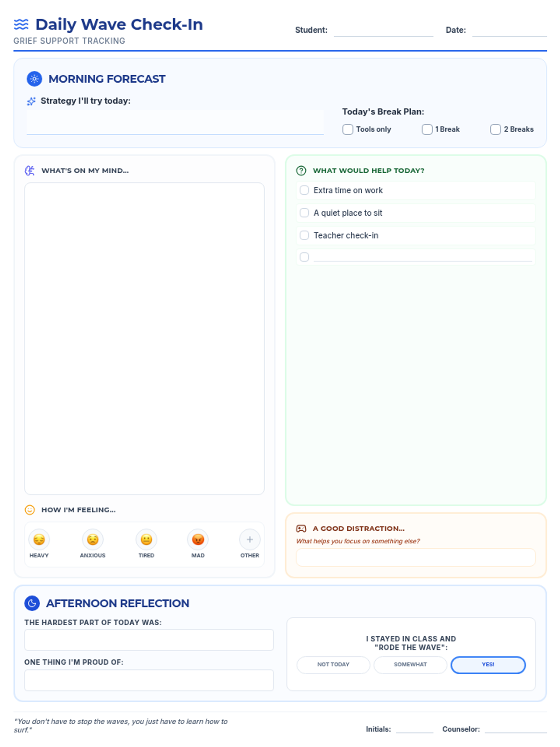This screenshot has height=747, width=560.
Task: Check the Tools only break option
Action: pyautogui.click(x=348, y=129)
